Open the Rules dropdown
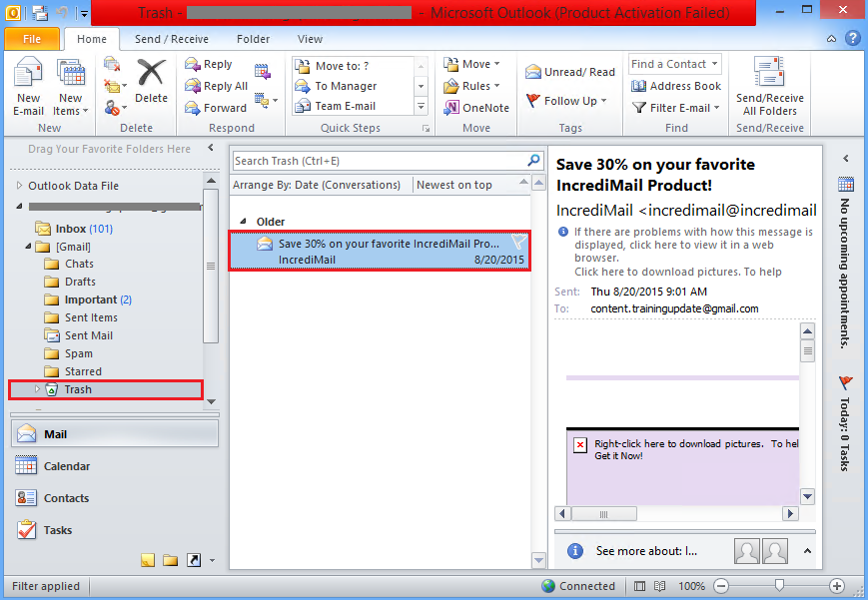The width and height of the screenshot is (868, 600). click(471, 86)
